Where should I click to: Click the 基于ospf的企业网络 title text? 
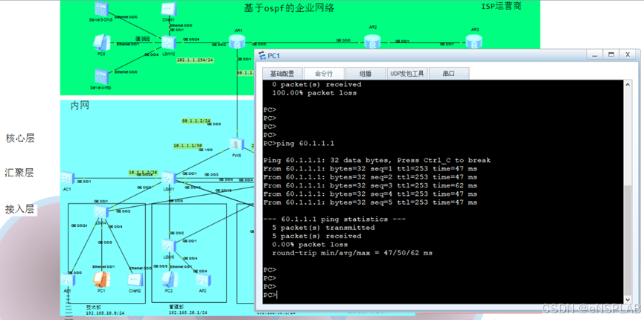pyautogui.click(x=289, y=7)
